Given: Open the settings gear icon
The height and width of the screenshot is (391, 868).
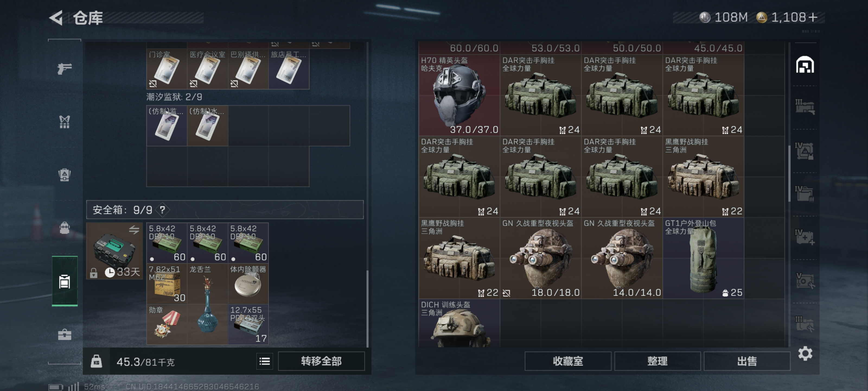Looking at the screenshot, I should (x=805, y=353).
